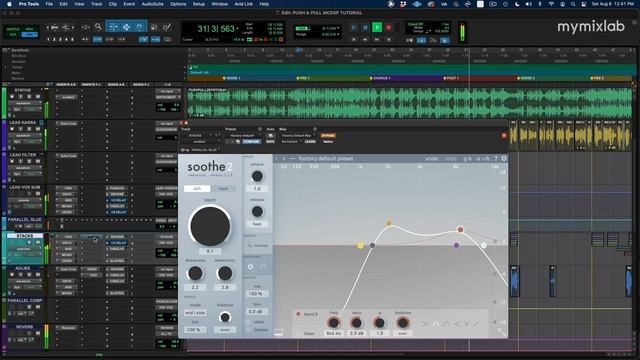Click the orange EQ band node

[x=389, y=223]
